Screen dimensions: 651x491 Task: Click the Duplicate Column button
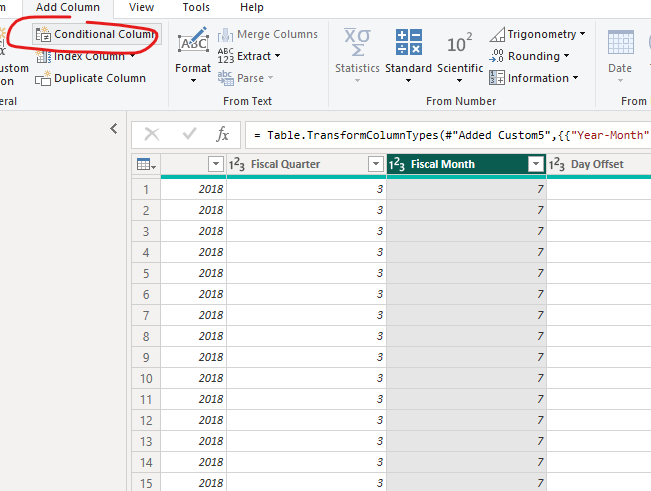click(x=91, y=78)
